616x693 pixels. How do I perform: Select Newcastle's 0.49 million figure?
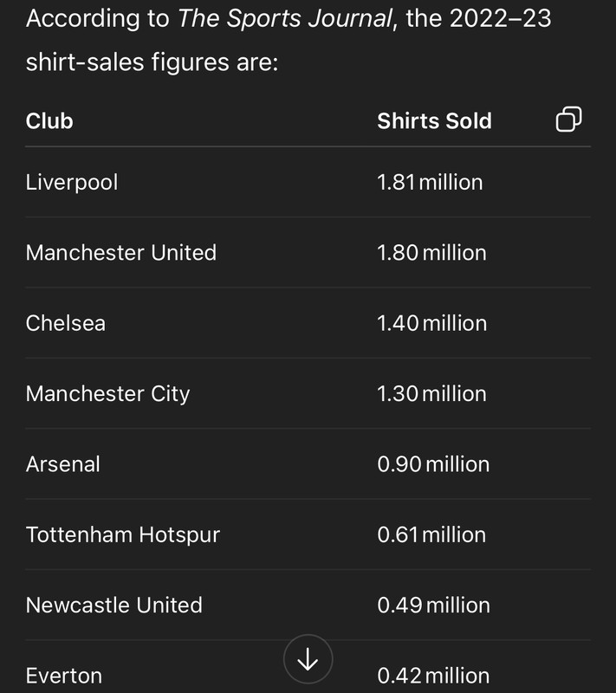434,606
